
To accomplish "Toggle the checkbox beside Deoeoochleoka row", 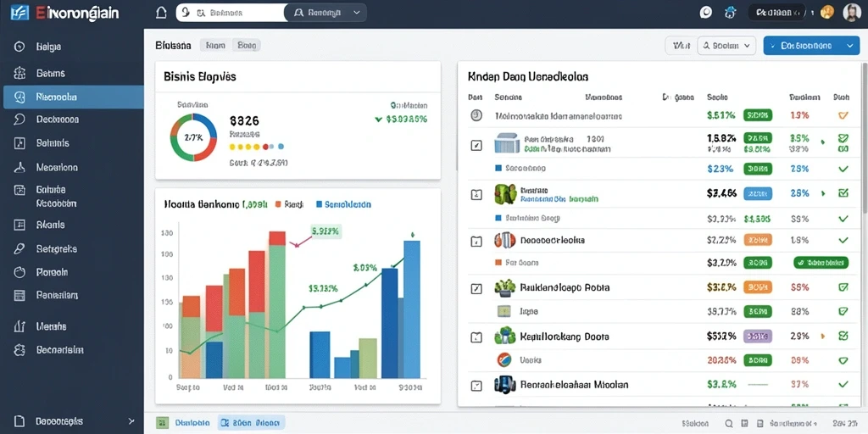I will tap(476, 242).
